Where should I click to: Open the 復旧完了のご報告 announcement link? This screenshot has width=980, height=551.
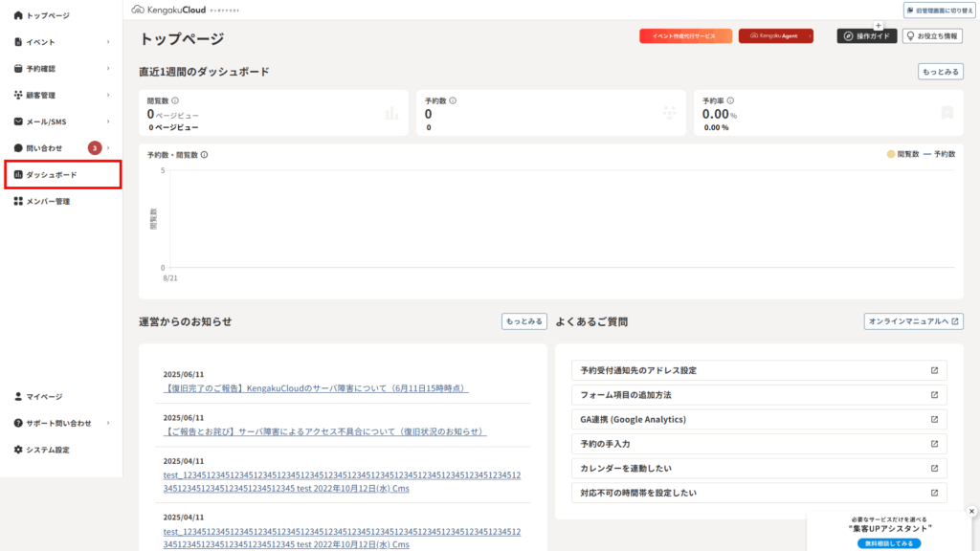316,388
